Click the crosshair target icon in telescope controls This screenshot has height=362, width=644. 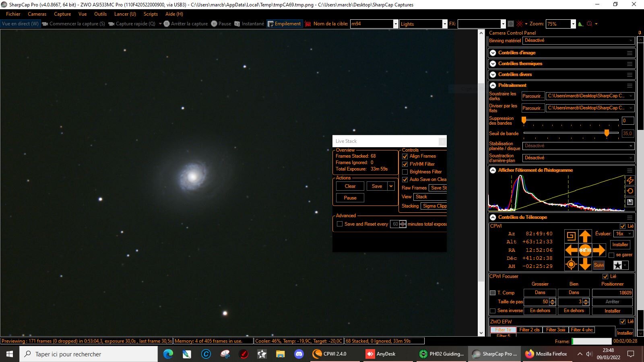tap(571, 264)
